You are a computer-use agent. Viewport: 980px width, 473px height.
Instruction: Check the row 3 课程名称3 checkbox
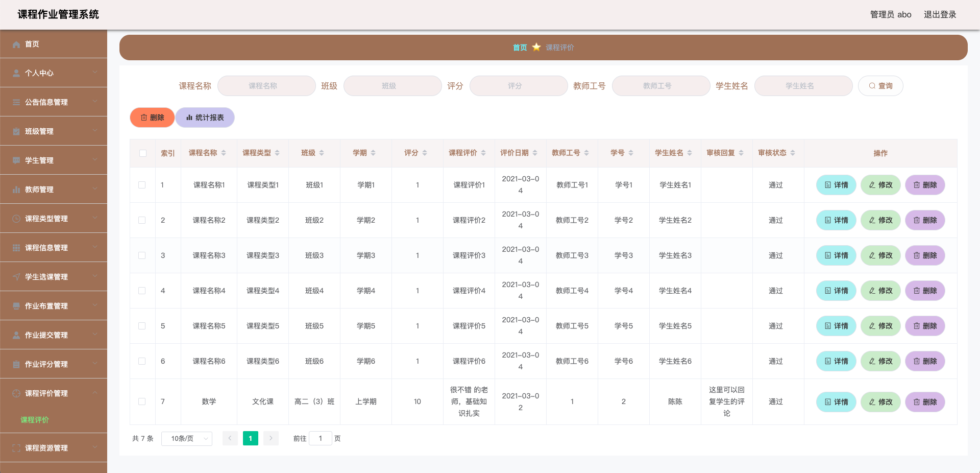142,255
